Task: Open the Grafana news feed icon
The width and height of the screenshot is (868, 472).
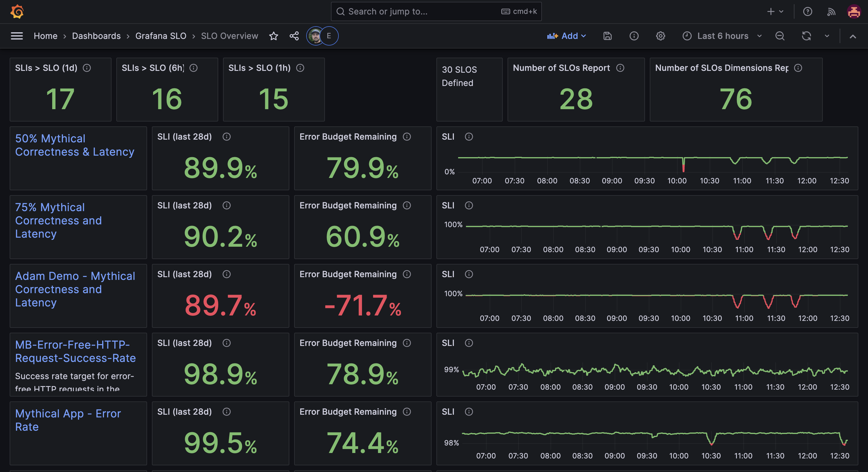Action: click(x=831, y=11)
